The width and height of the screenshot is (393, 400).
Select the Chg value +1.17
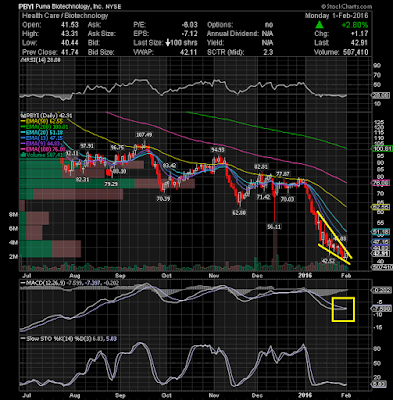coord(359,34)
